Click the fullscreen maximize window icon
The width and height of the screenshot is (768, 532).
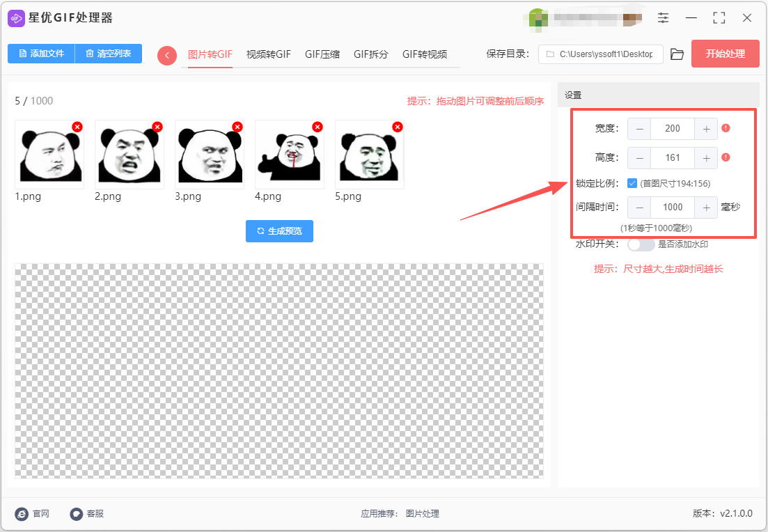(719, 18)
